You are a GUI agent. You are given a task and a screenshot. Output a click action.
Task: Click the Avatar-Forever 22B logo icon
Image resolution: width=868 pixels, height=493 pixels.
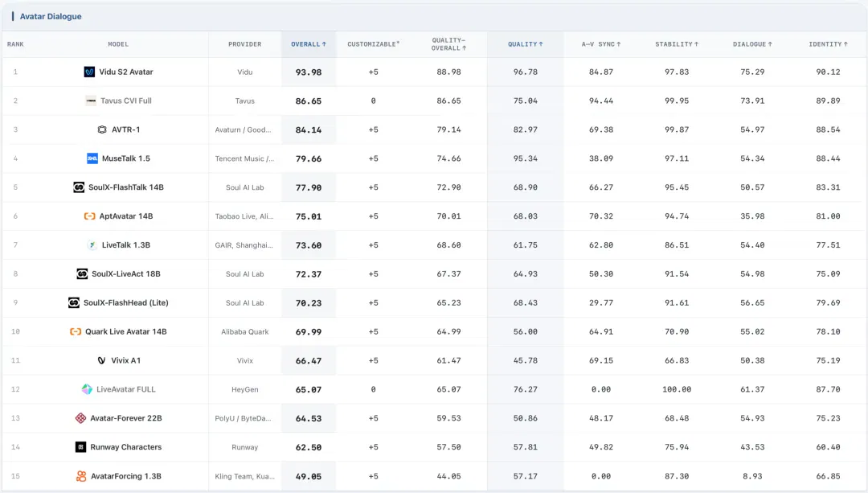coord(81,418)
